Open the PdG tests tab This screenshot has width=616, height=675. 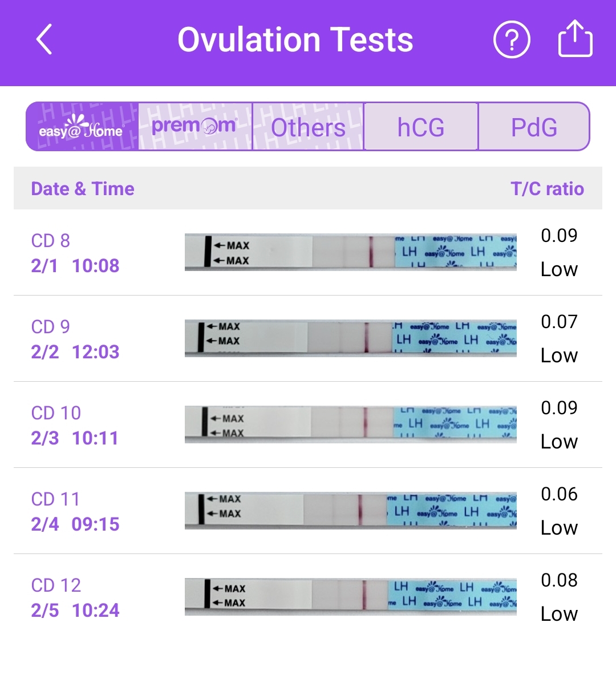tap(533, 127)
